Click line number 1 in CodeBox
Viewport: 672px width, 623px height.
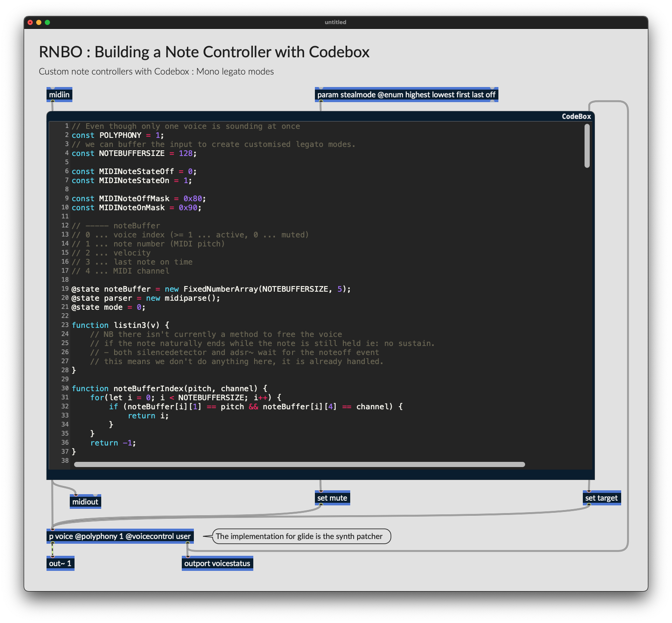pyautogui.click(x=67, y=126)
